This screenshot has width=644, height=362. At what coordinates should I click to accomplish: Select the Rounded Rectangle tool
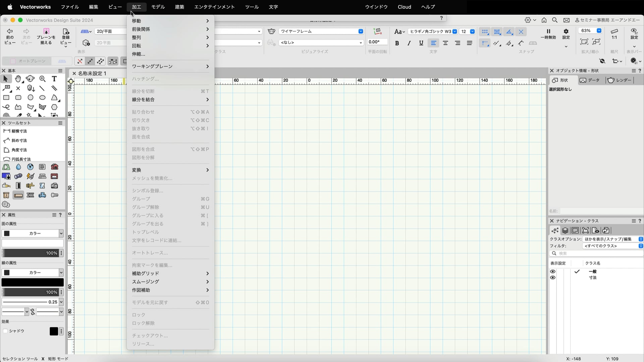pos(18,98)
